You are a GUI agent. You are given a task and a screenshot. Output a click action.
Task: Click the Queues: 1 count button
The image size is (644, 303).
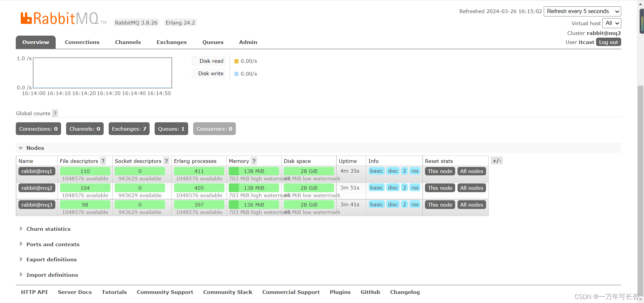(171, 129)
